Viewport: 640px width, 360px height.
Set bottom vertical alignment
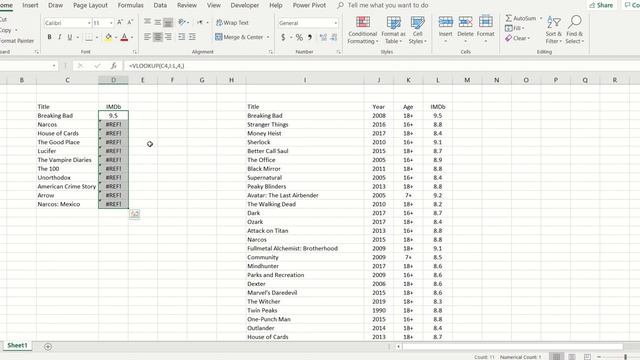(x=168, y=22)
